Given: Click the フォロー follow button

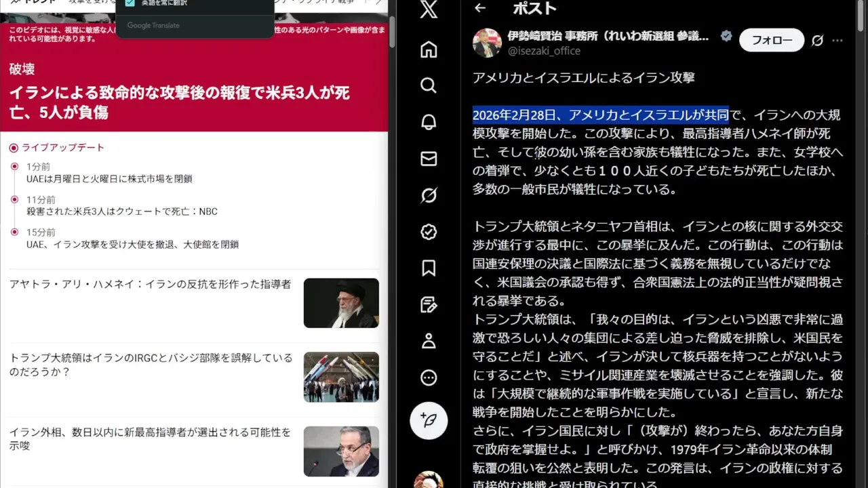Looking at the screenshot, I should tap(772, 41).
